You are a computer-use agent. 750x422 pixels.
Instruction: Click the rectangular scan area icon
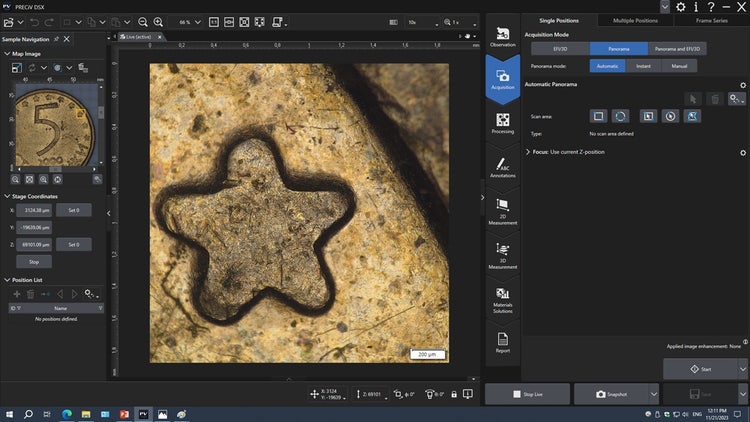(x=597, y=116)
